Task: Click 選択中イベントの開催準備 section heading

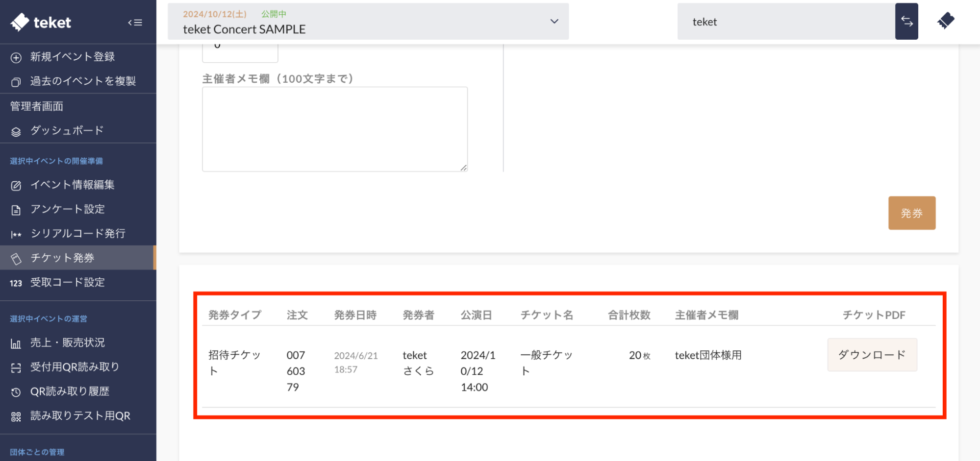Action: [x=56, y=161]
